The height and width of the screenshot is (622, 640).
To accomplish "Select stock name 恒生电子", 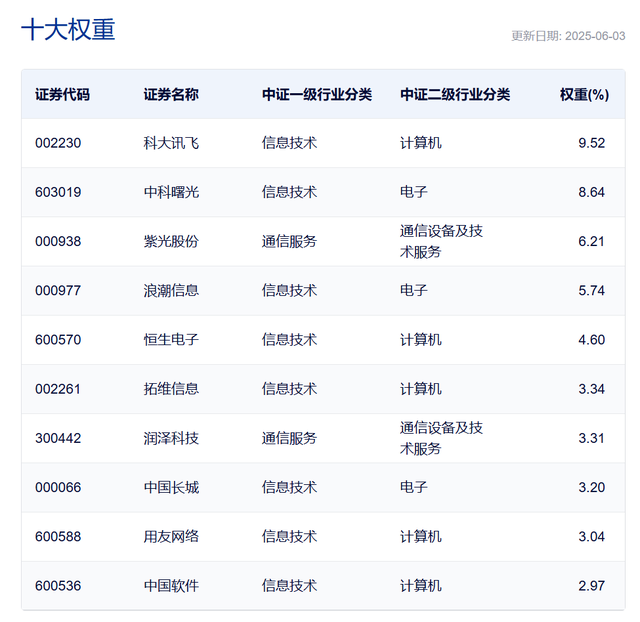I will tap(171, 340).
